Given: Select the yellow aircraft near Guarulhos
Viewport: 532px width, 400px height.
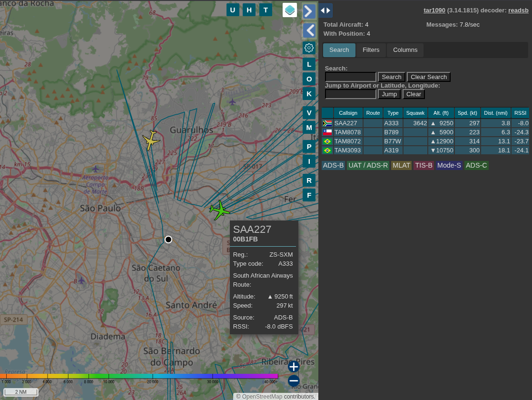Looking at the screenshot, I should pyautogui.click(x=151, y=140).
